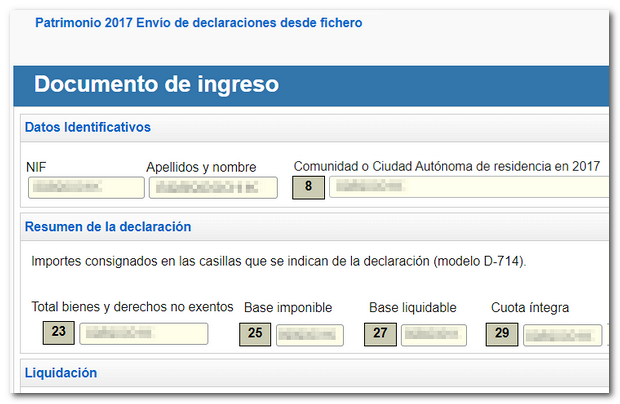Click the Comunidad Autónoma de residencia field
Image resolution: width=620 pixels, height=404 pixels.
pyautogui.click(x=468, y=187)
